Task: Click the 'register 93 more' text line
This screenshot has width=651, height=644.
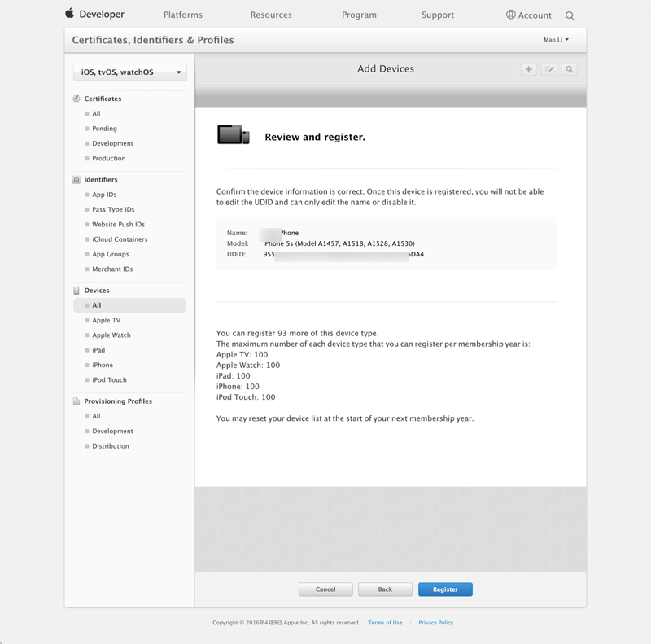Action: pos(297,333)
